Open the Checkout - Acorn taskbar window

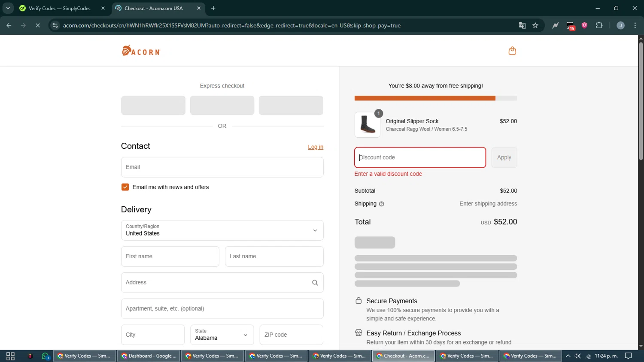(403, 356)
